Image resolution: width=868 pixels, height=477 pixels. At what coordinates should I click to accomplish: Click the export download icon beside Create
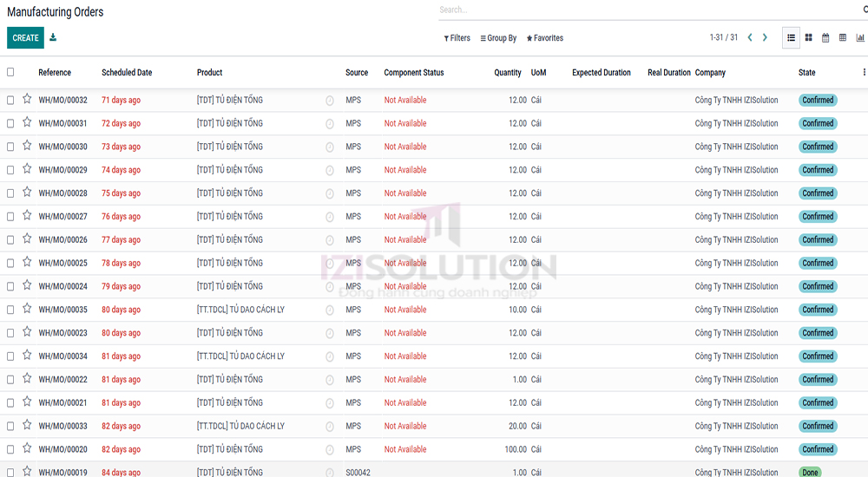click(x=53, y=37)
